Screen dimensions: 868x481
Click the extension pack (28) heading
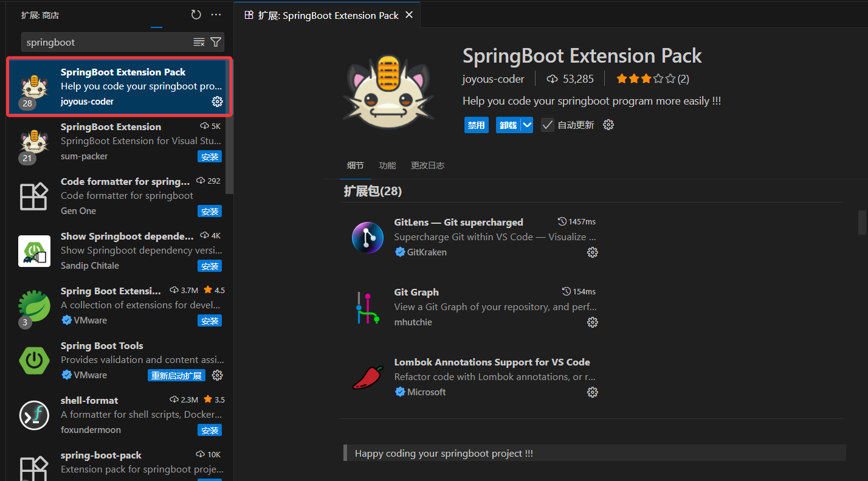point(373,191)
